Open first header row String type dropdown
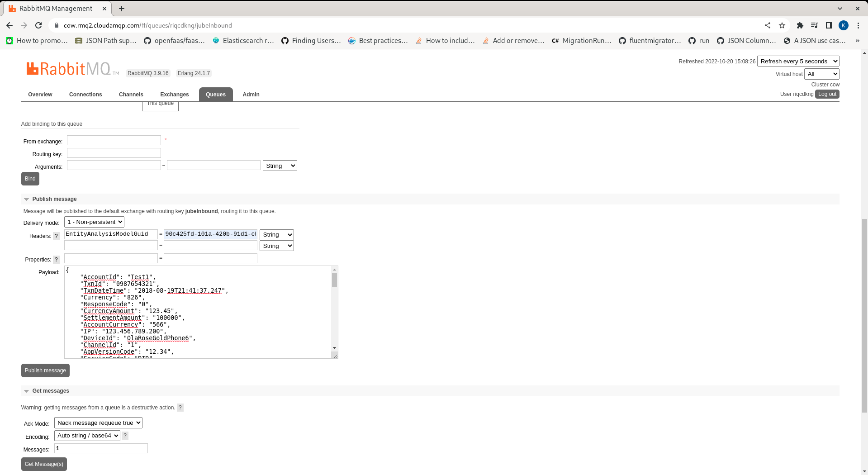Image resolution: width=868 pixels, height=475 pixels. (x=277, y=234)
